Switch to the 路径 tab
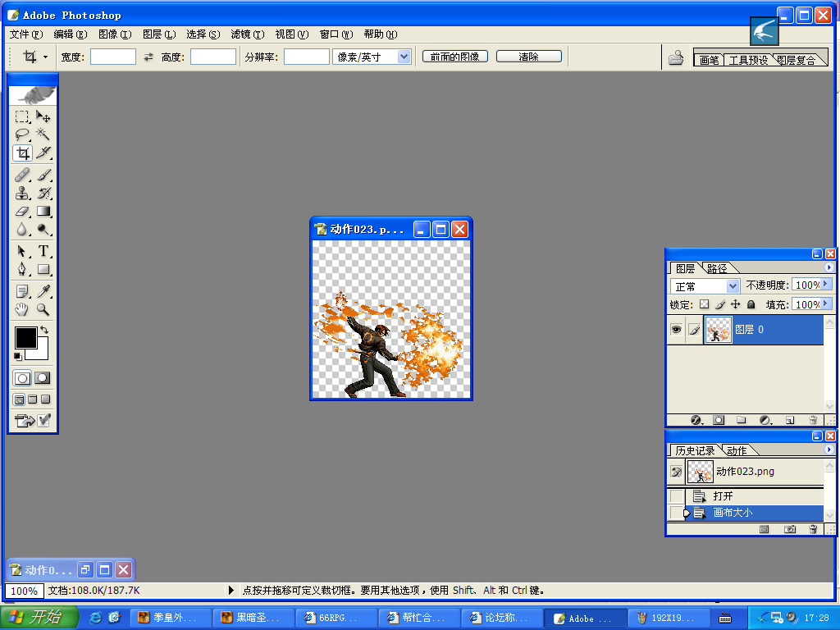The image size is (840, 630). pyautogui.click(x=717, y=268)
